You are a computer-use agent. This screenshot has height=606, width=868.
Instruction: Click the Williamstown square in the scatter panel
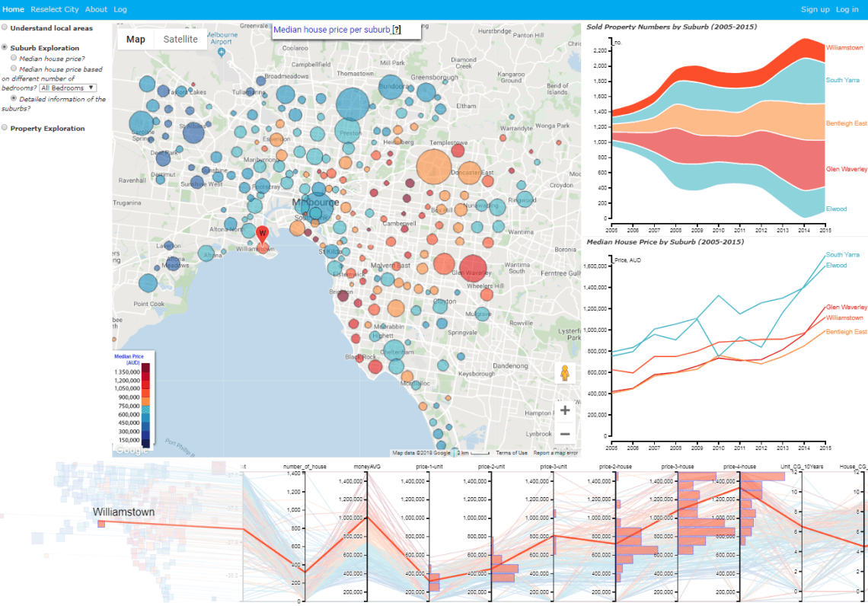coord(101,524)
